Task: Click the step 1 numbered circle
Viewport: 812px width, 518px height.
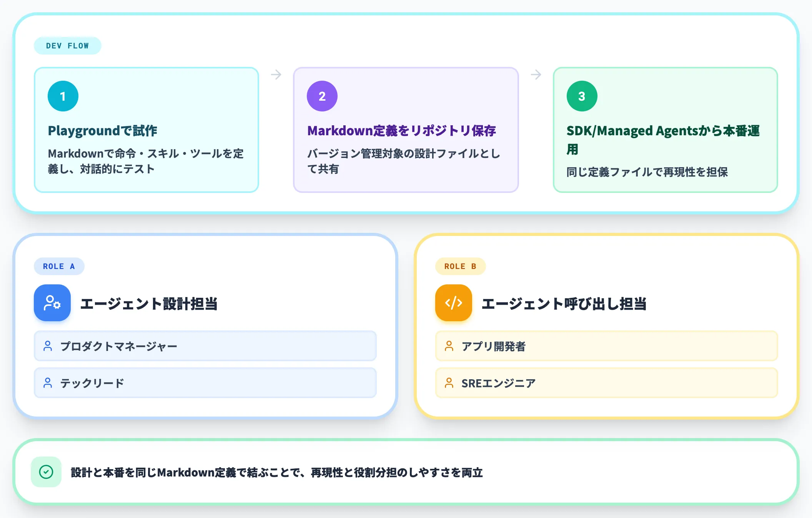Action: [63, 96]
